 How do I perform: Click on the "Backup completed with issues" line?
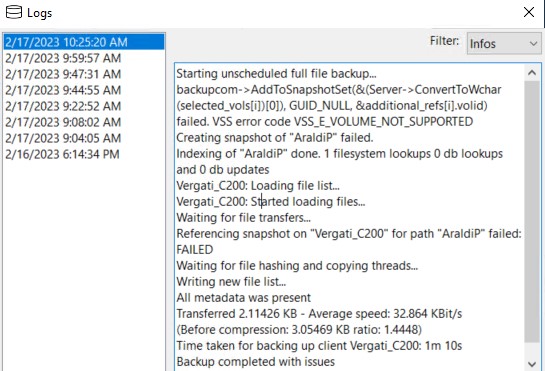coord(255,362)
